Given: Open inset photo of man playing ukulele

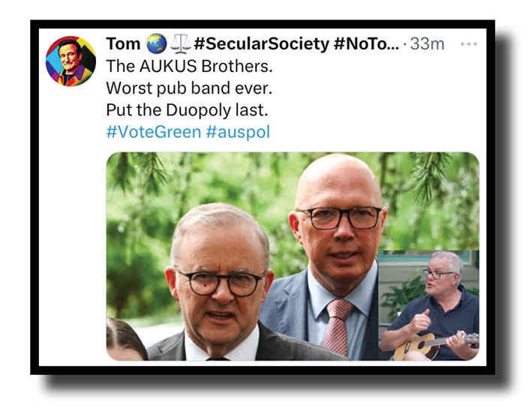Looking at the screenshot, I should [429, 305].
